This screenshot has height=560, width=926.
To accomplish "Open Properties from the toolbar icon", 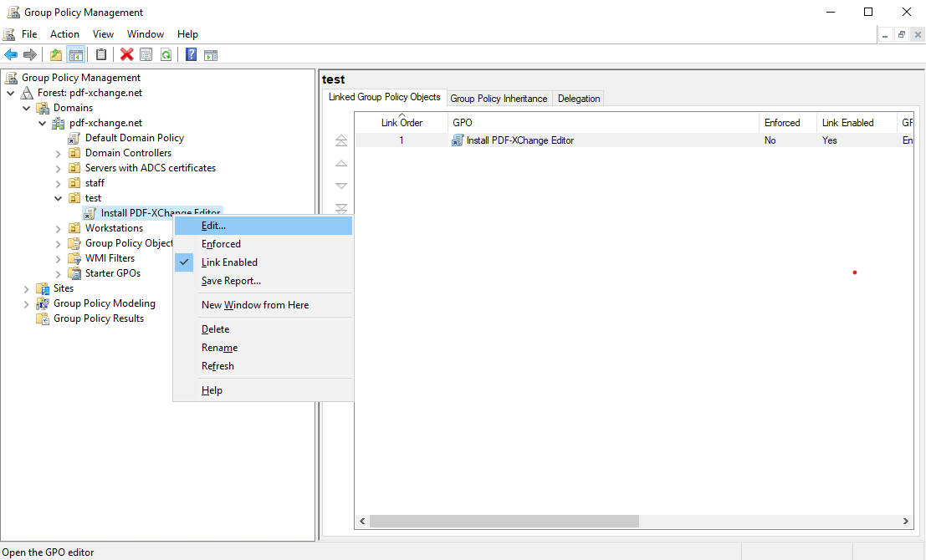I will pyautogui.click(x=146, y=55).
